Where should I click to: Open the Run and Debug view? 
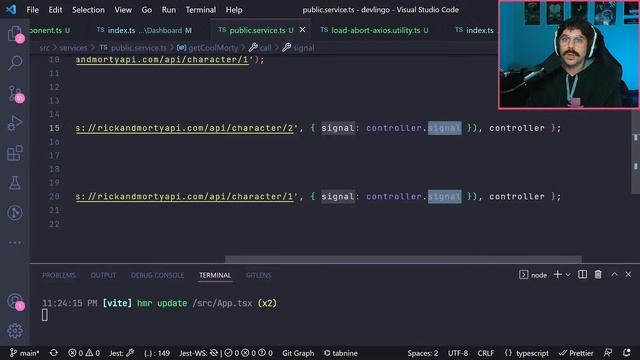[x=15, y=123]
